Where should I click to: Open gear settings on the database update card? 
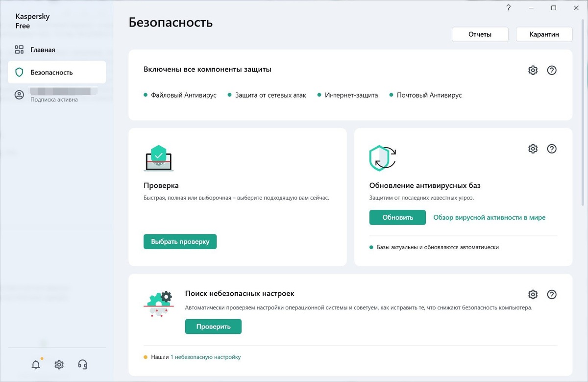coord(533,149)
